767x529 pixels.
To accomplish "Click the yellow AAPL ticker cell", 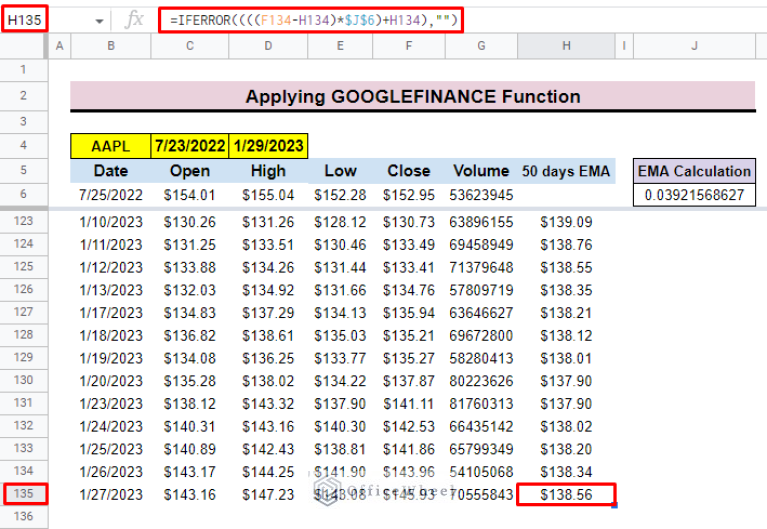I will 111,146.
